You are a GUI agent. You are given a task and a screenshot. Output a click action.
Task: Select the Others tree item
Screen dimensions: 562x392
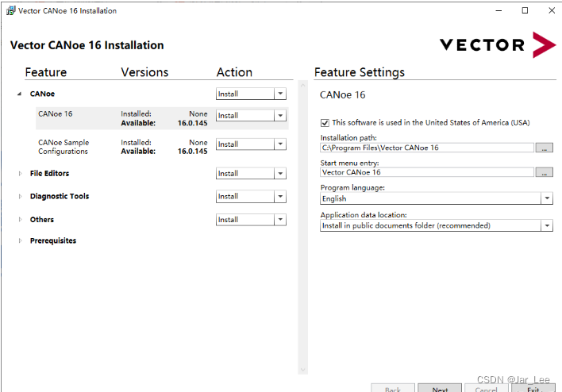point(42,219)
